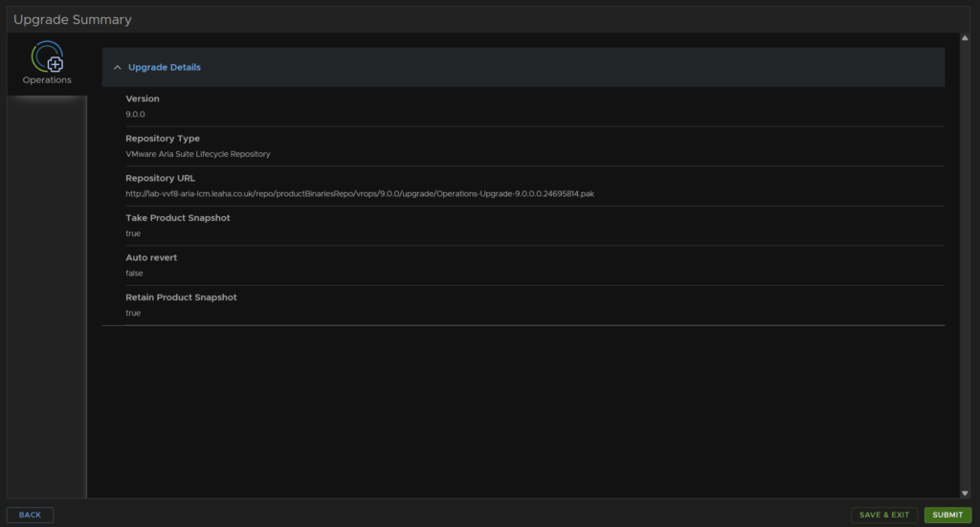Click the Repository Type label

coord(163,139)
